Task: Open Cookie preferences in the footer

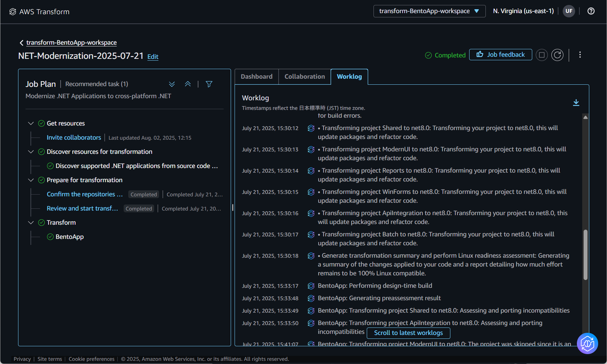Action: pyautogui.click(x=91, y=359)
